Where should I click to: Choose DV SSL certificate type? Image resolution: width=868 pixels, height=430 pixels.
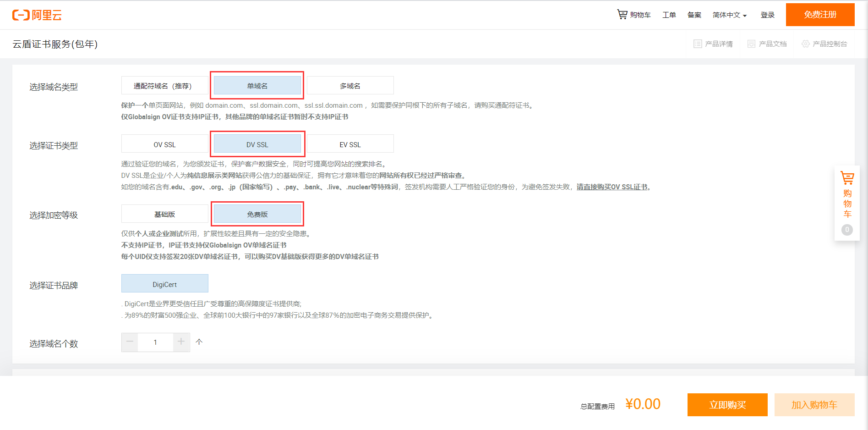(257, 144)
